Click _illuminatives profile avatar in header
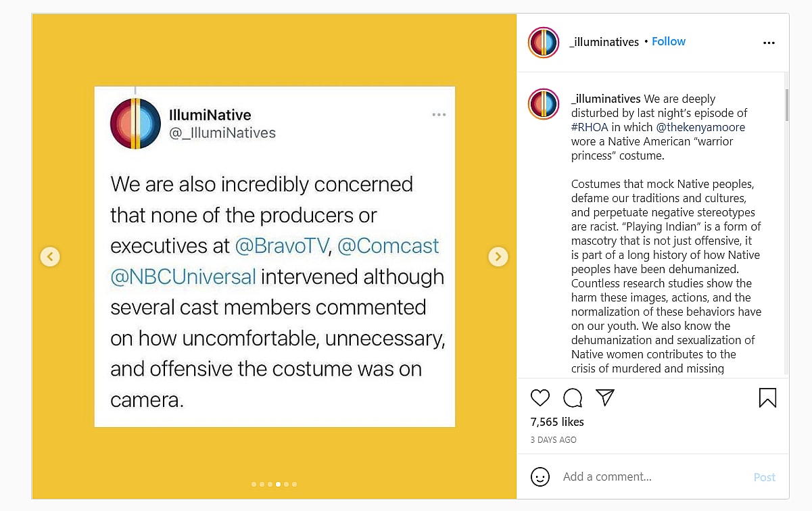812x511 pixels. coord(544,42)
